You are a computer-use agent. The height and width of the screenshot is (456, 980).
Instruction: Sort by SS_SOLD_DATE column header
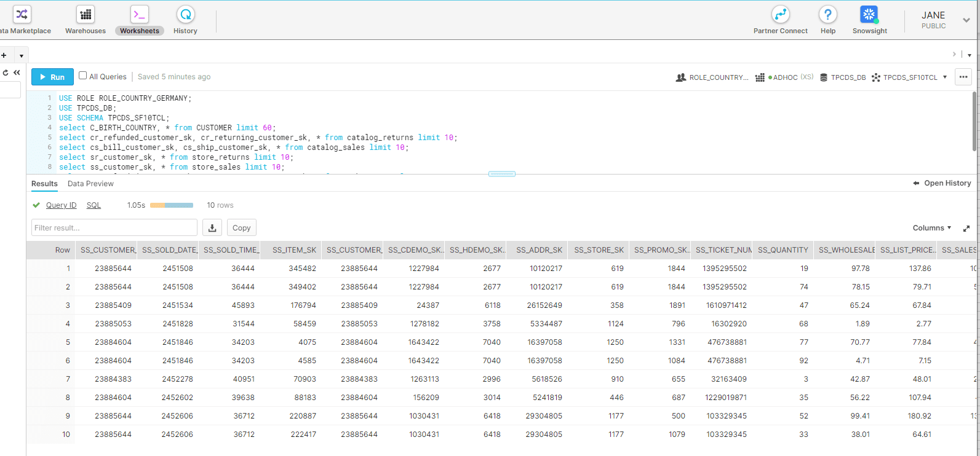[167, 250]
